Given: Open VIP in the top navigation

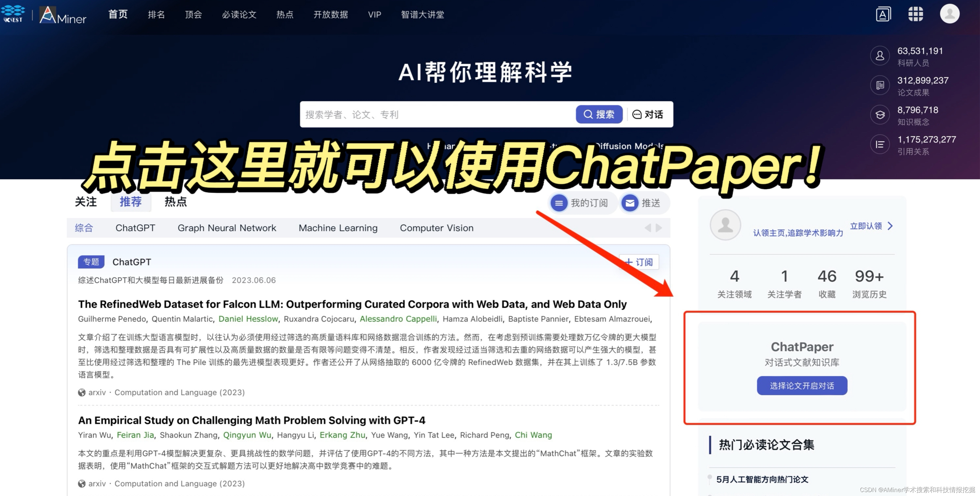Looking at the screenshot, I should 374,14.
